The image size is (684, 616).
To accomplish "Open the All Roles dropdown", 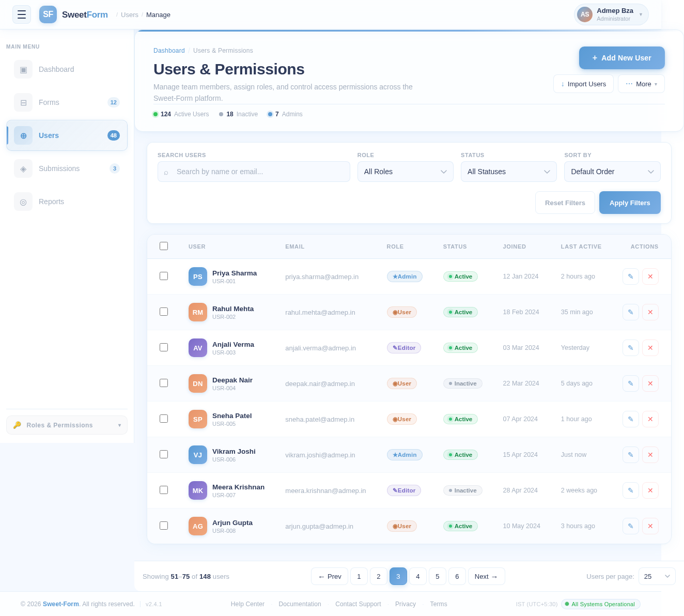I will (x=406, y=172).
